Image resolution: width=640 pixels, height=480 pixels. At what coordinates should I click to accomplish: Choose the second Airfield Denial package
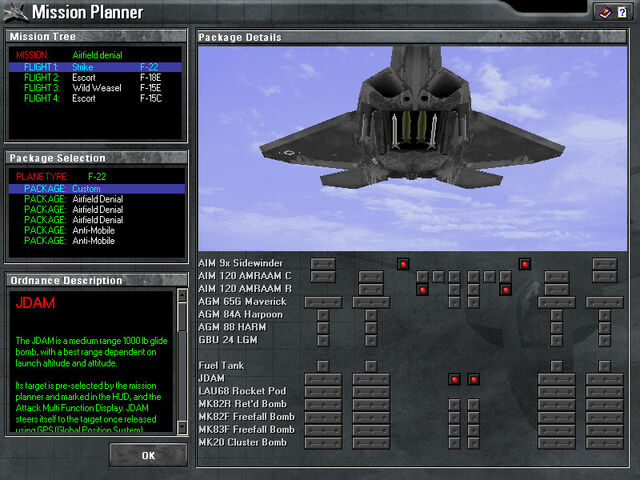click(x=97, y=209)
